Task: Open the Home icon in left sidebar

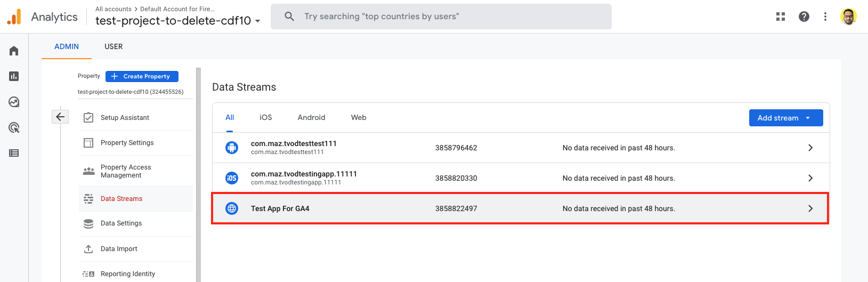Action: (x=14, y=51)
